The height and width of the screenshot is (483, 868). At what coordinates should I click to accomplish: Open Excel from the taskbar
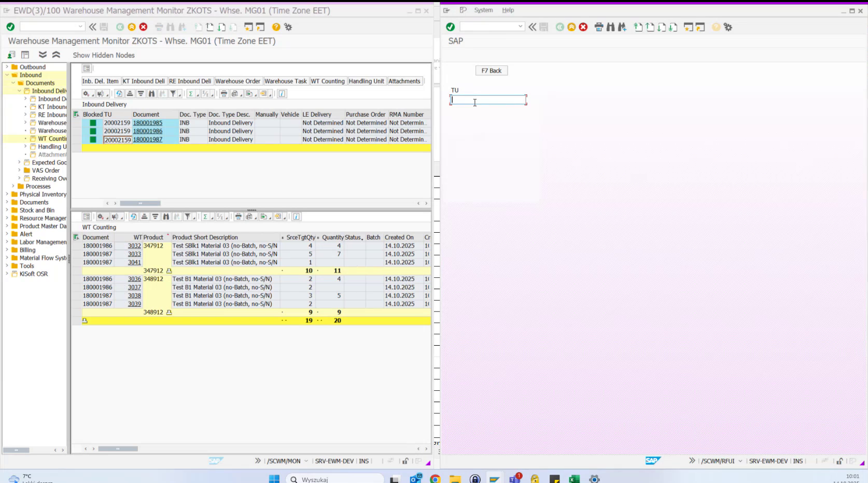[573, 479]
